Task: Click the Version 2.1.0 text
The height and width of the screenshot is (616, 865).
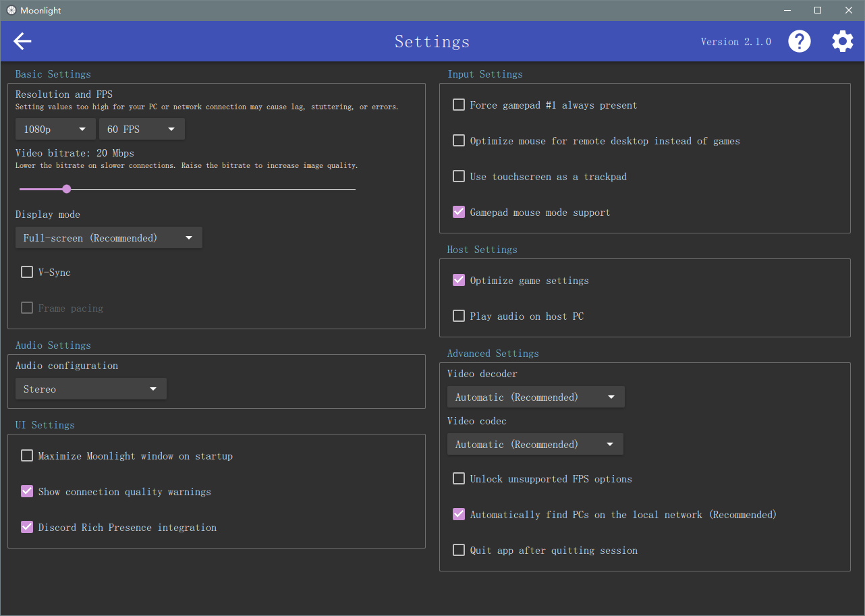Action: 736,42
